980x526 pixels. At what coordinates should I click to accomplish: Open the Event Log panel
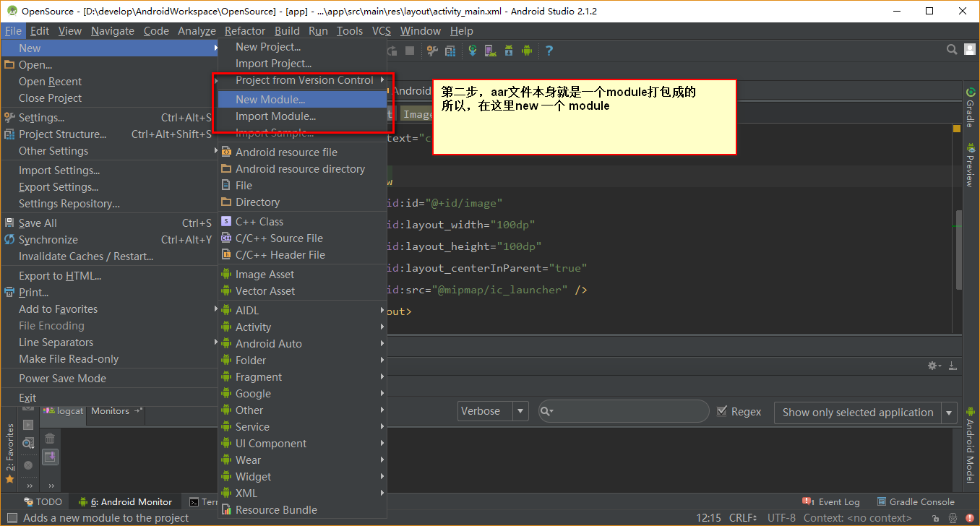point(831,502)
